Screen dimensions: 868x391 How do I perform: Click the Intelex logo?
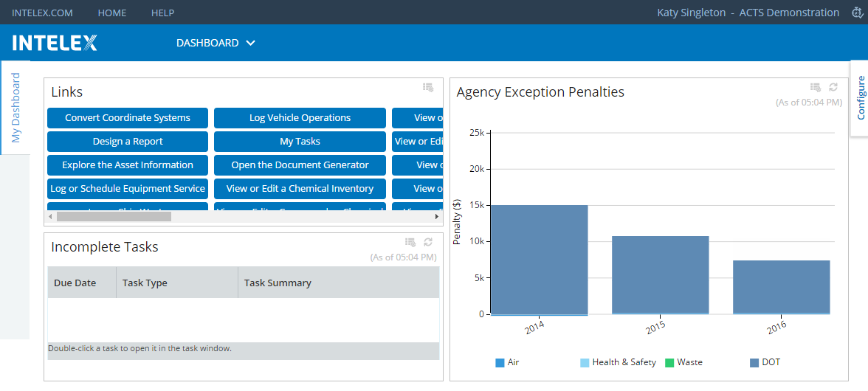pyautogui.click(x=55, y=43)
